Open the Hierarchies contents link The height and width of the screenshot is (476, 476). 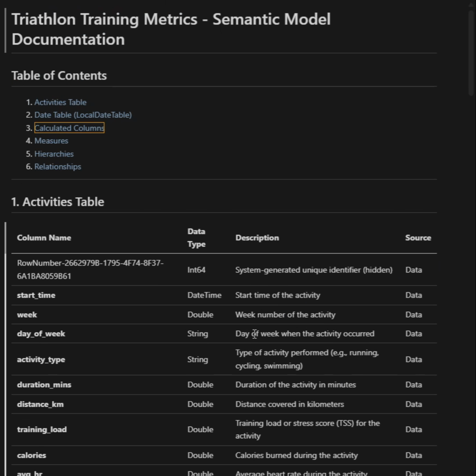coord(54,154)
